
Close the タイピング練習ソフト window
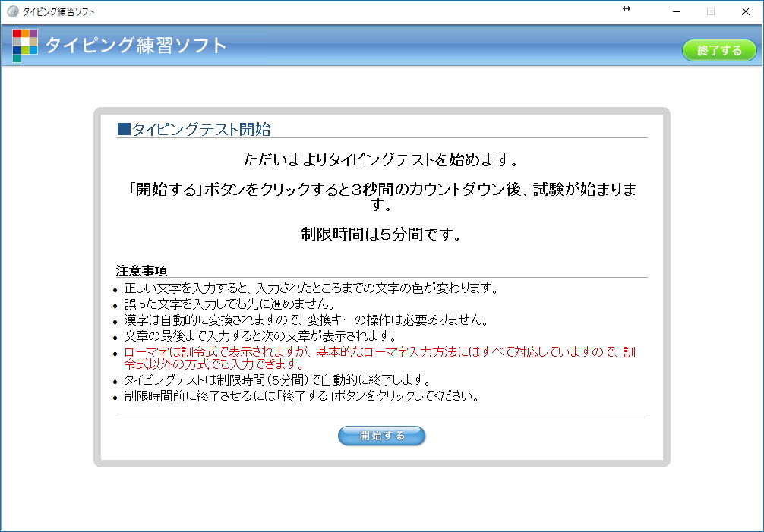click(x=745, y=11)
